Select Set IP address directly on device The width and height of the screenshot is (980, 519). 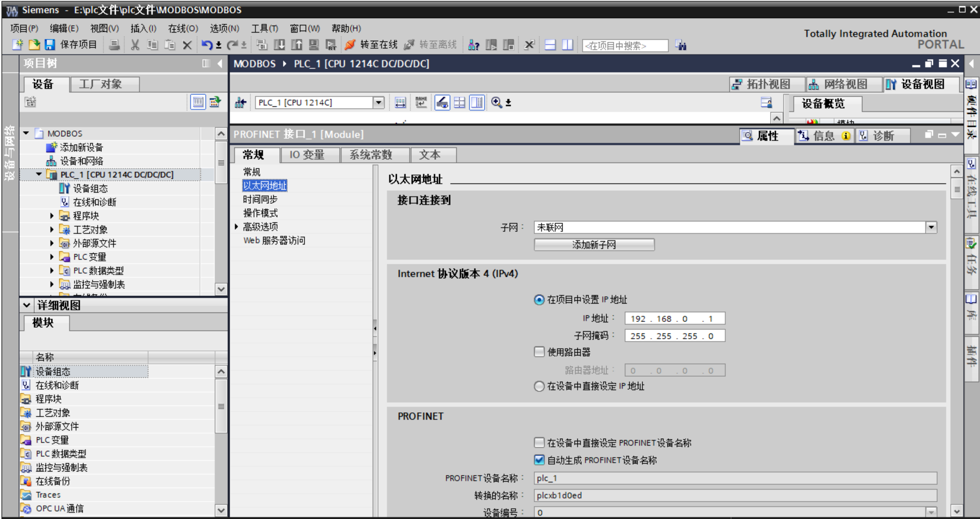click(x=539, y=386)
